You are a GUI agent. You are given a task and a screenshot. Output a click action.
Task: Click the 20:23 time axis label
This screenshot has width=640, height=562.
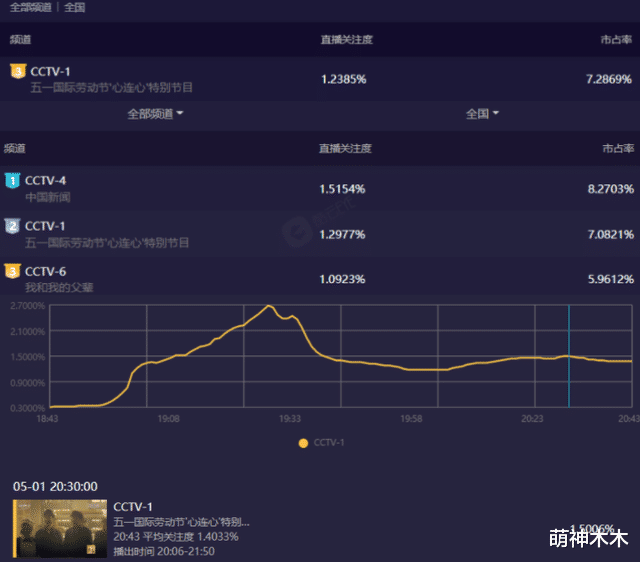click(532, 419)
